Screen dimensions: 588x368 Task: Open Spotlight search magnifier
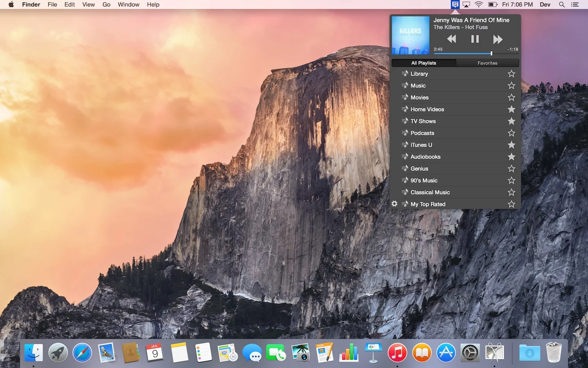click(x=562, y=4)
